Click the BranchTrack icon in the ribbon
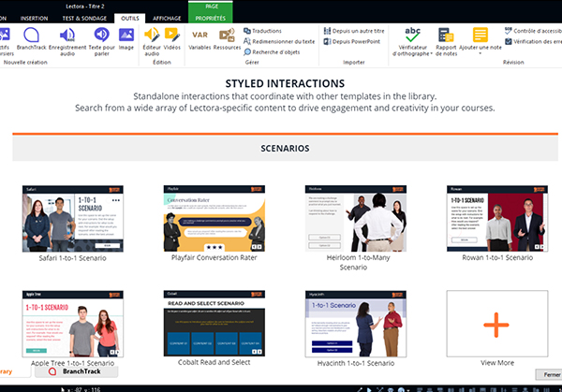 click(x=33, y=36)
